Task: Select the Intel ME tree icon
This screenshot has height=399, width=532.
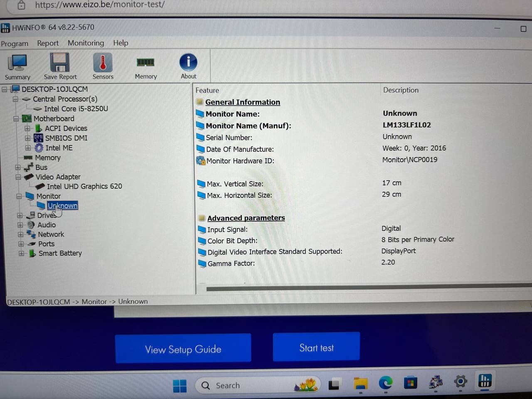Action: 39,148
